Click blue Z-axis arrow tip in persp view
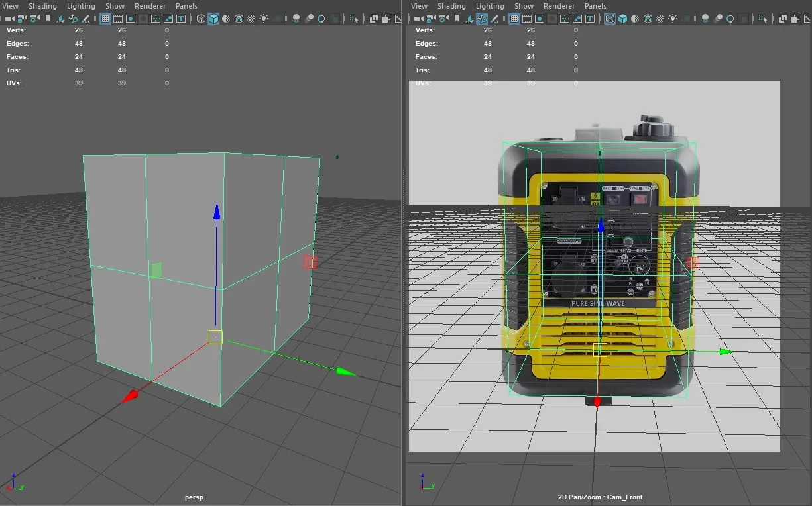 (x=216, y=211)
